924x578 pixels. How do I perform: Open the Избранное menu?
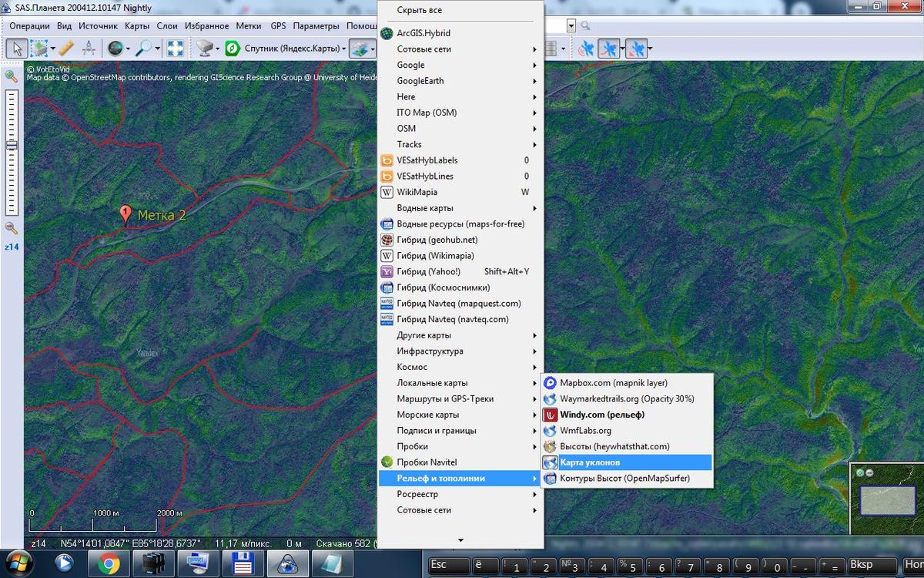206,25
